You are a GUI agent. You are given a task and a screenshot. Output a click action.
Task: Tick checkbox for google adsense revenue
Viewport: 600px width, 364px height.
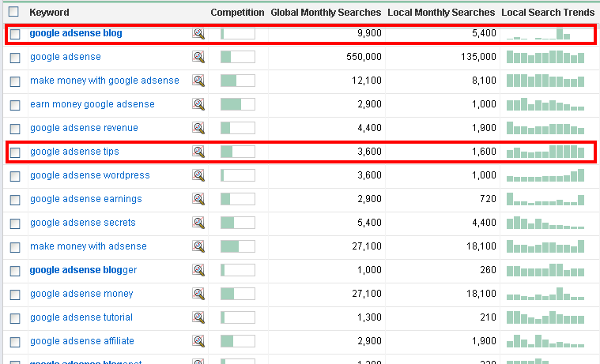[15, 129]
